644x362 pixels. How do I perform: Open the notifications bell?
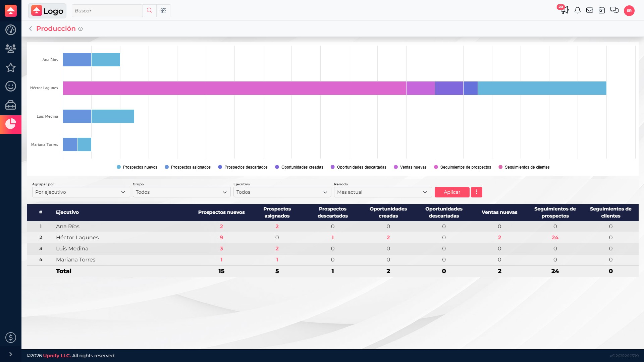tap(578, 10)
